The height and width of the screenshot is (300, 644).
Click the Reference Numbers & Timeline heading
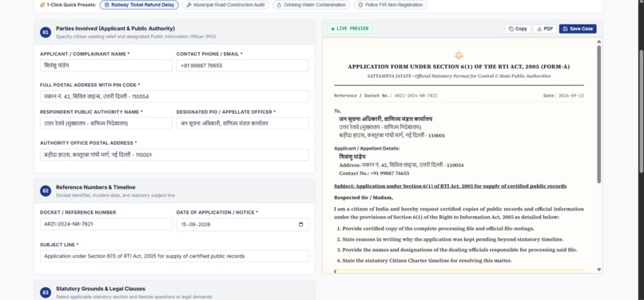click(96, 187)
